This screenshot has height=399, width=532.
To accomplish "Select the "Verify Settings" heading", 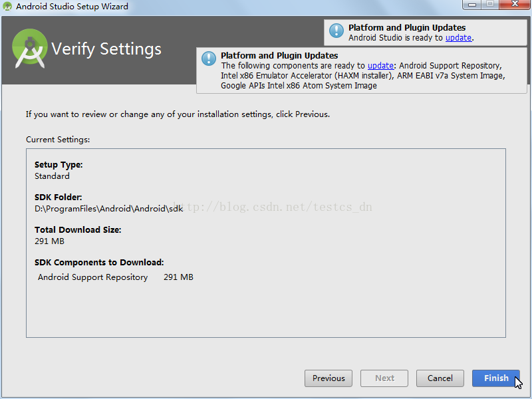I will pyautogui.click(x=106, y=49).
